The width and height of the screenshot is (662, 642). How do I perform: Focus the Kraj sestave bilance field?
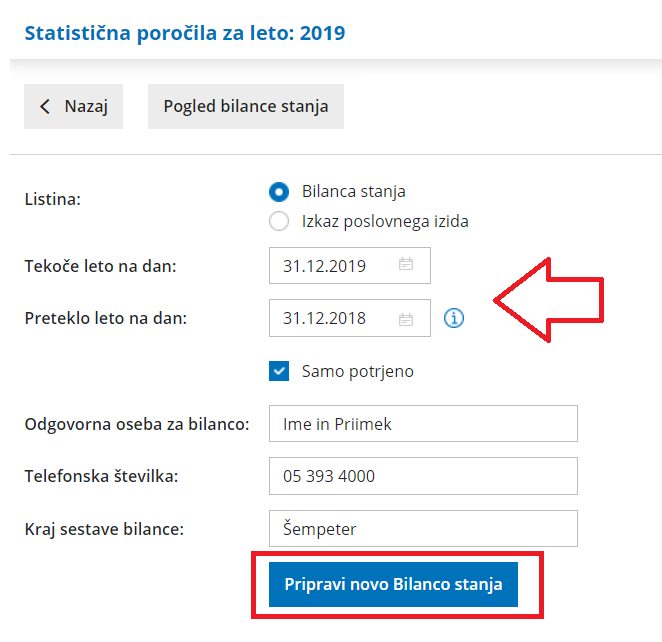(x=423, y=529)
